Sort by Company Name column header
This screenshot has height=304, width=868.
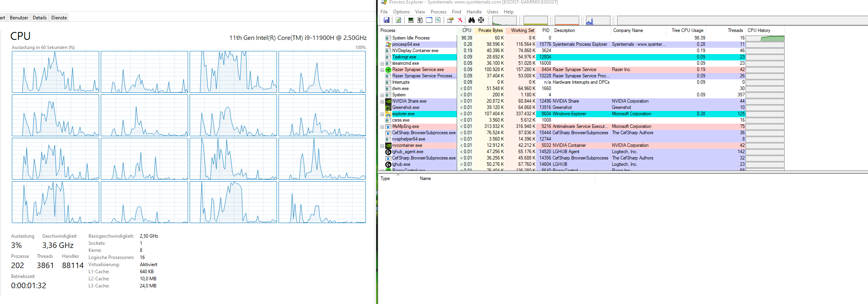tap(638, 30)
